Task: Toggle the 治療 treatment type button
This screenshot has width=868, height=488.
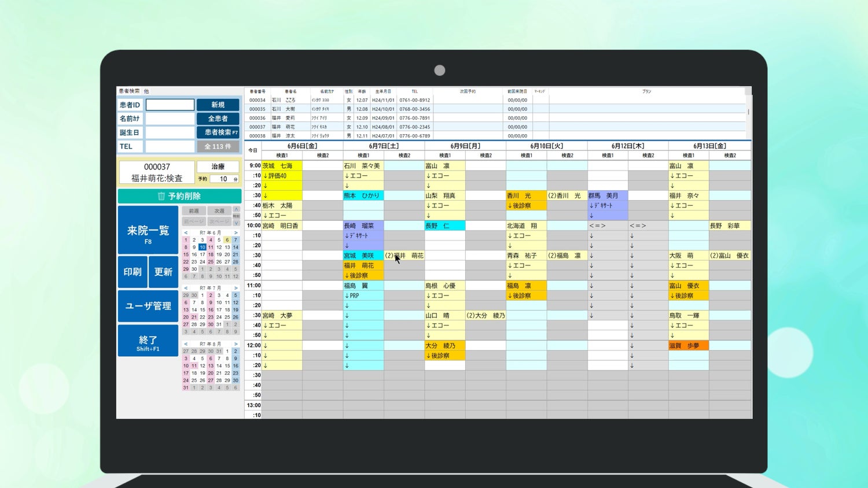Action: (218, 167)
